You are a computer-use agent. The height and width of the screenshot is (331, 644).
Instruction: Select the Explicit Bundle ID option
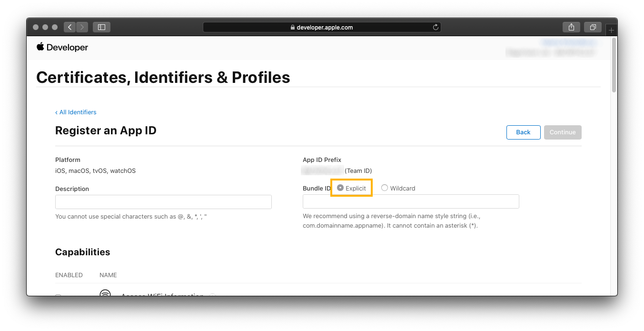340,188
